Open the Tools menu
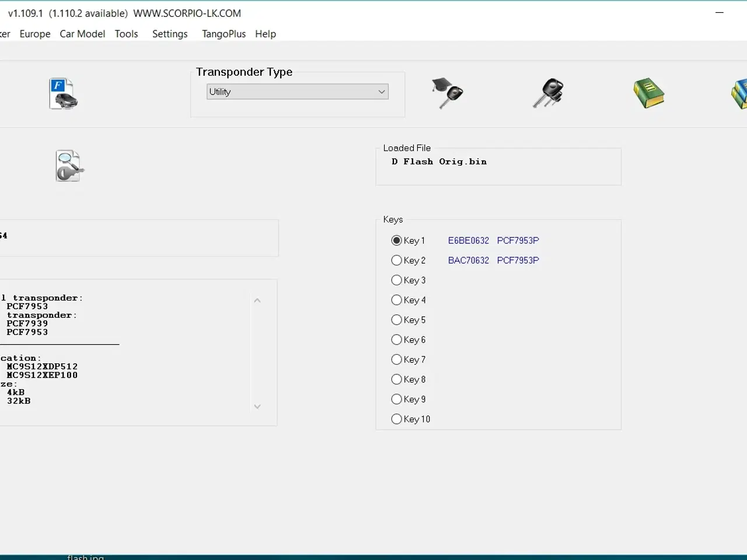 point(126,34)
